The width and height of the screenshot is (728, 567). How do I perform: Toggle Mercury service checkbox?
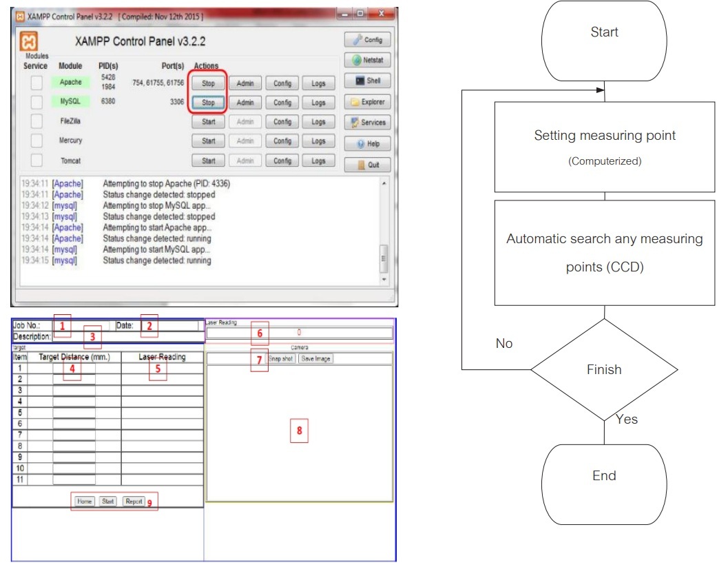[37, 141]
